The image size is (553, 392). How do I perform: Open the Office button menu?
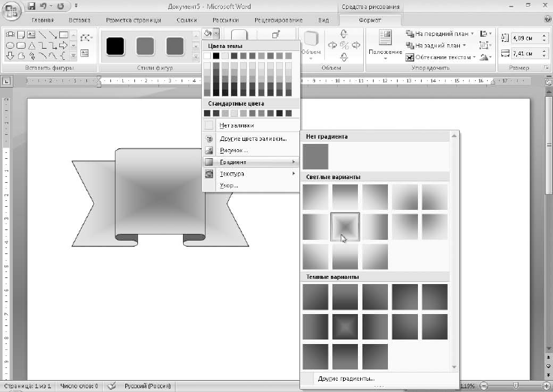[x=12, y=11]
